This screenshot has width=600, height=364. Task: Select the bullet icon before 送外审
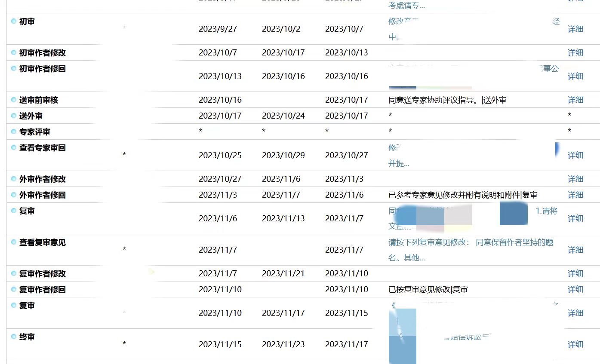pos(14,116)
